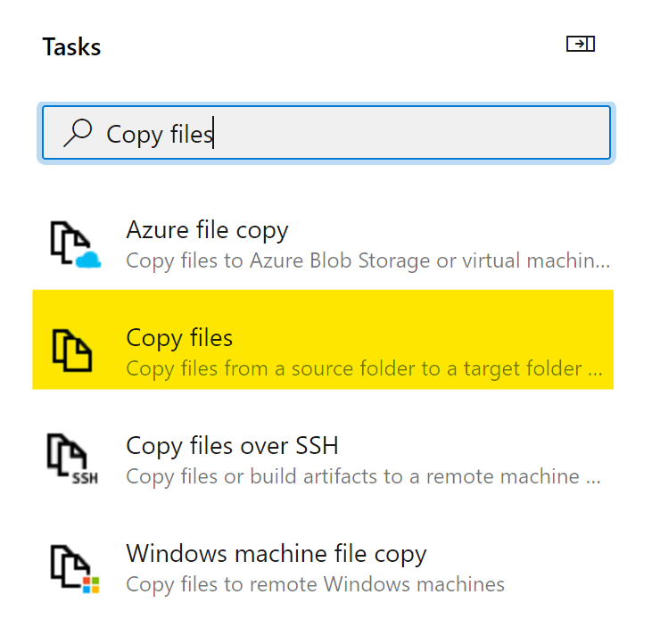Click the Windows machine file copy icon
This screenshot has width=660, height=644.
click(71, 569)
